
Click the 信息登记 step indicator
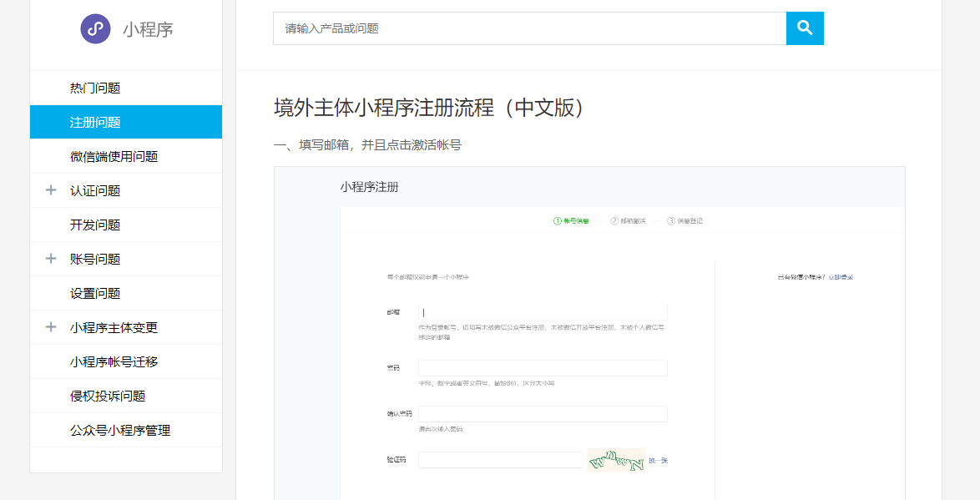click(685, 220)
